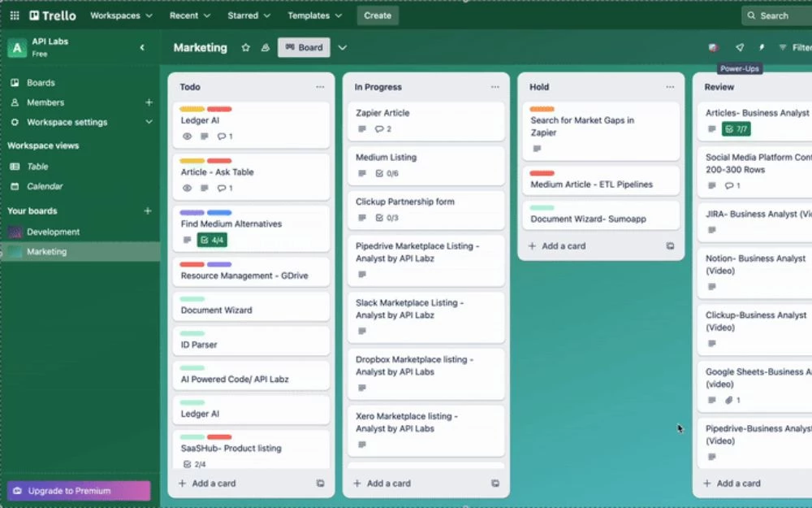Click the colorful power-up icon in board header
The image size is (812, 508).
click(713, 48)
